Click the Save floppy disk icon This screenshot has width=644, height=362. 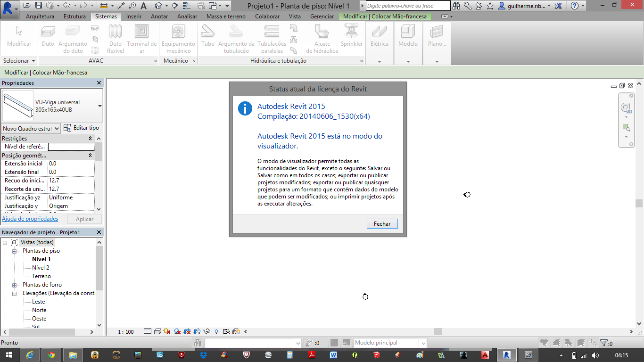(x=39, y=6)
